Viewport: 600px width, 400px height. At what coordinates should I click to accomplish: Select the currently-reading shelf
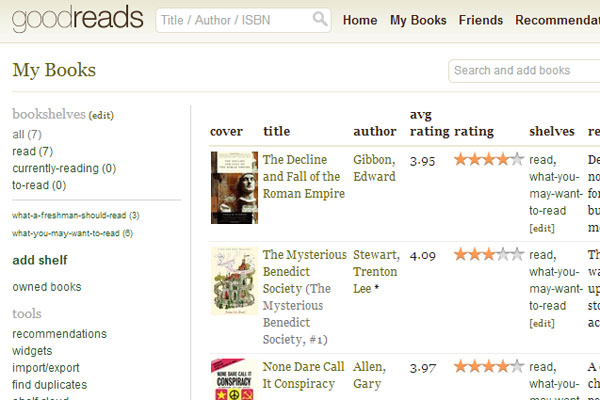click(64, 168)
